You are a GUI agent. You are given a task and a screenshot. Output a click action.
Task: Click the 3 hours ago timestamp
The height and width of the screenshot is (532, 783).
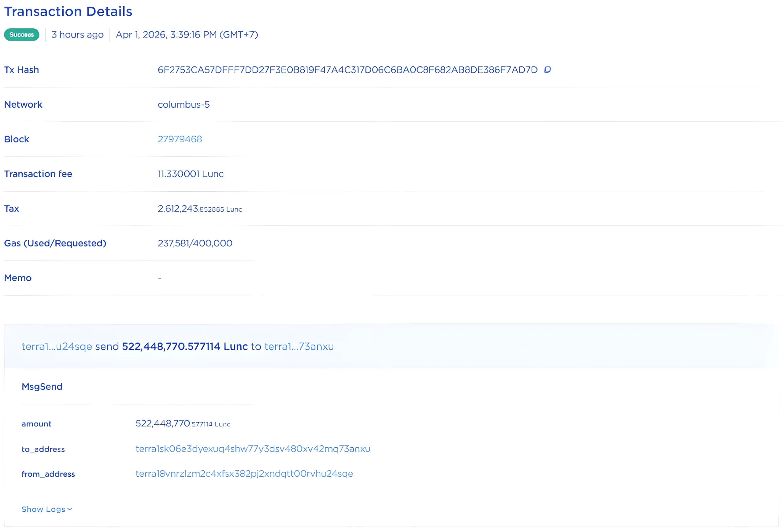[x=77, y=35]
